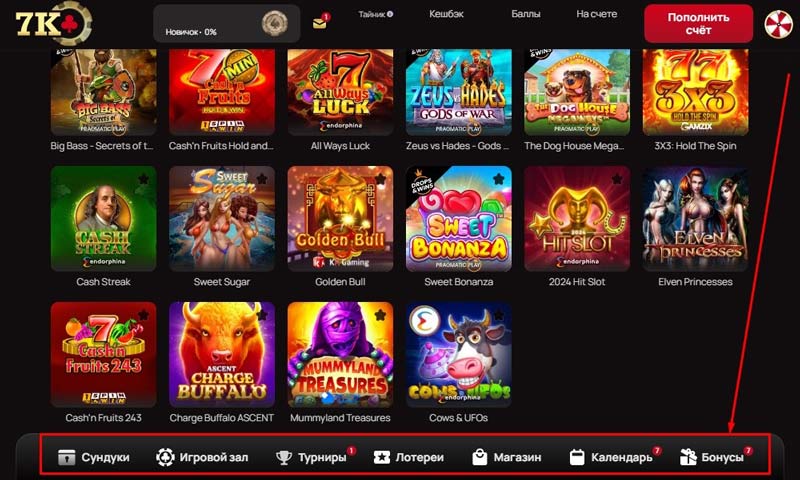
Task: Open the Магазин shopping bag icon
Action: point(480,457)
